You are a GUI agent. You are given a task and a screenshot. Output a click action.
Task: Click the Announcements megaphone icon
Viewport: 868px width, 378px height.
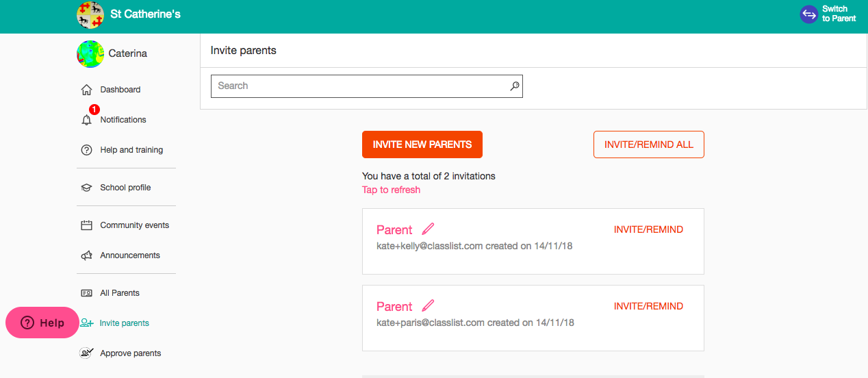86,255
